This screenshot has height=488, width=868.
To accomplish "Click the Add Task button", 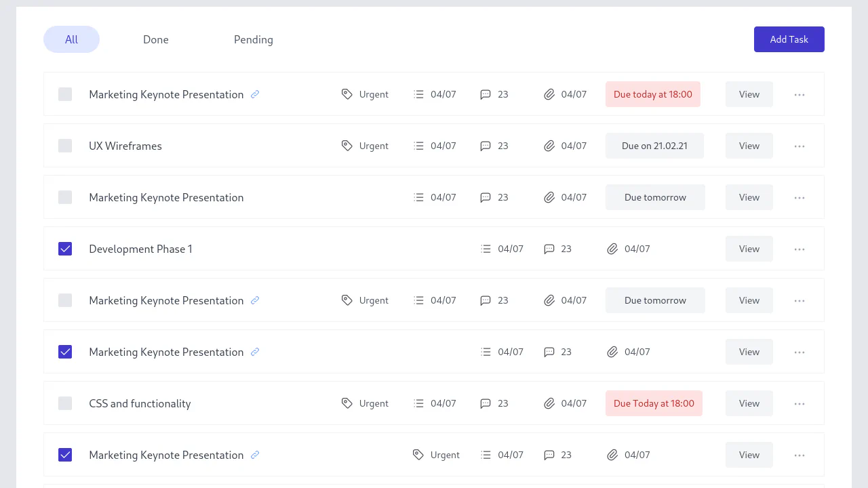I will 789,39.
